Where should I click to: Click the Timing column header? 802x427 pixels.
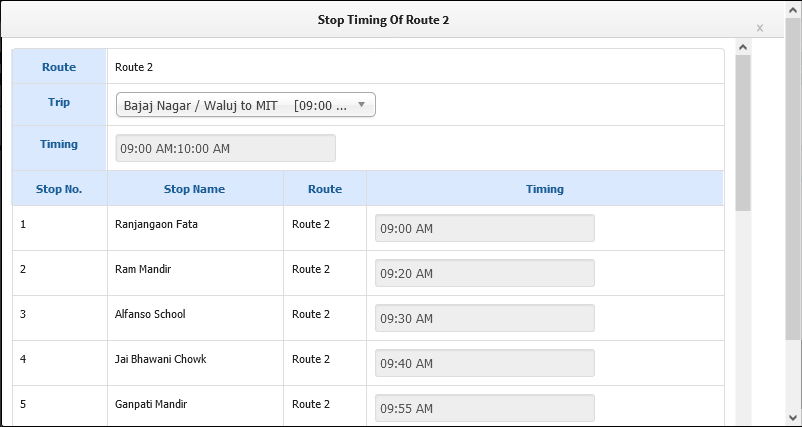click(x=545, y=189)
